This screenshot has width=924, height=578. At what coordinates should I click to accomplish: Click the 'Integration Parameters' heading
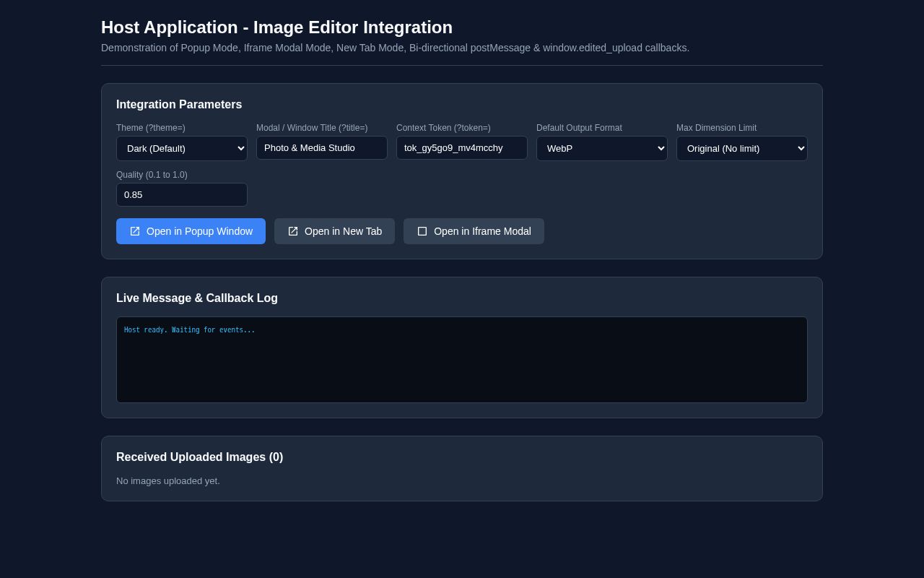click(x=179, y=105)
